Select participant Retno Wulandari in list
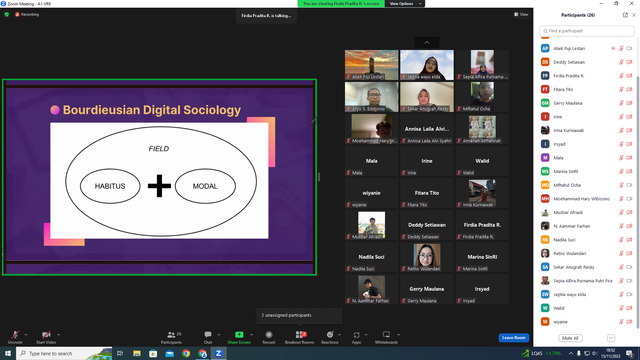Viewport: 640px width, 360px height. (587, 253)
